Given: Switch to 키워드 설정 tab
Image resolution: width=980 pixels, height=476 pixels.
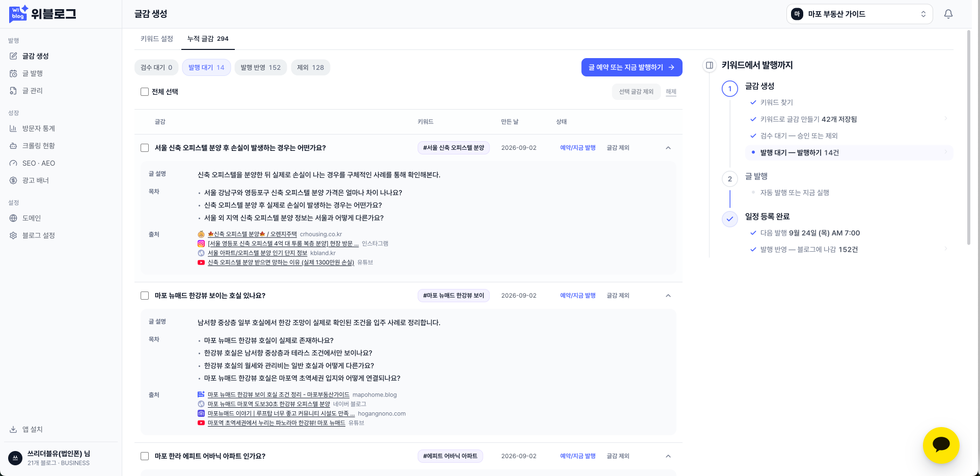Looking at the screenshot, I should tap(157, 39).
